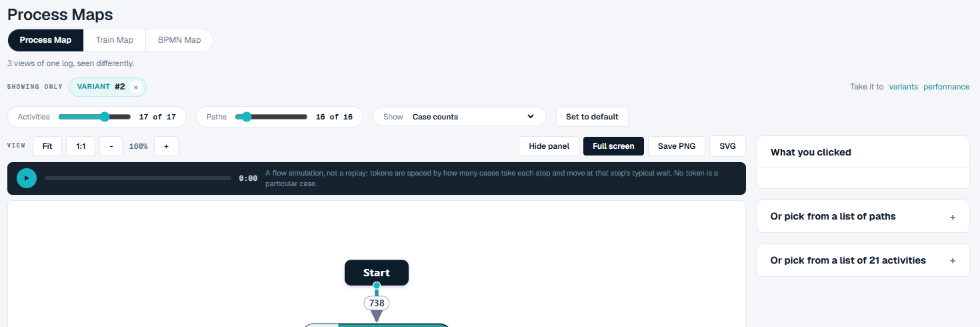
Task: Switch to the BPMN Map tab
Action: pos(179,40)
